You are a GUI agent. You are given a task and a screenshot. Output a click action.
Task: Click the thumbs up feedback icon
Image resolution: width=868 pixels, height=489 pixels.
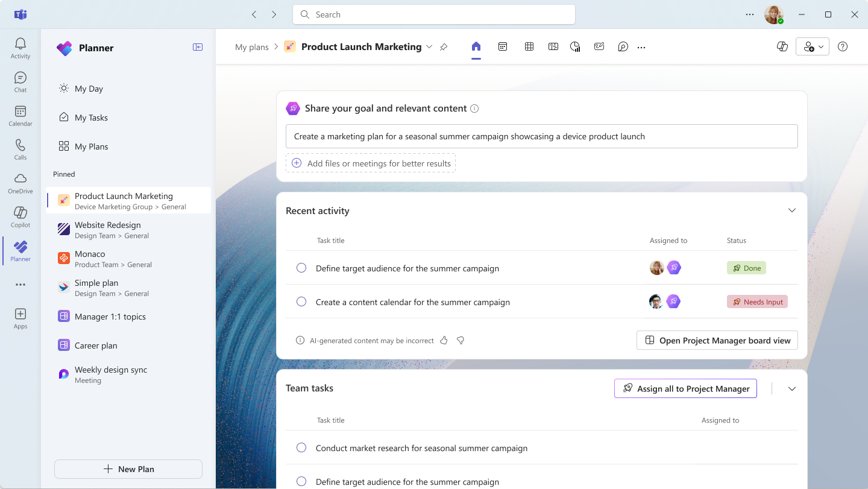(x=444, y=341)
